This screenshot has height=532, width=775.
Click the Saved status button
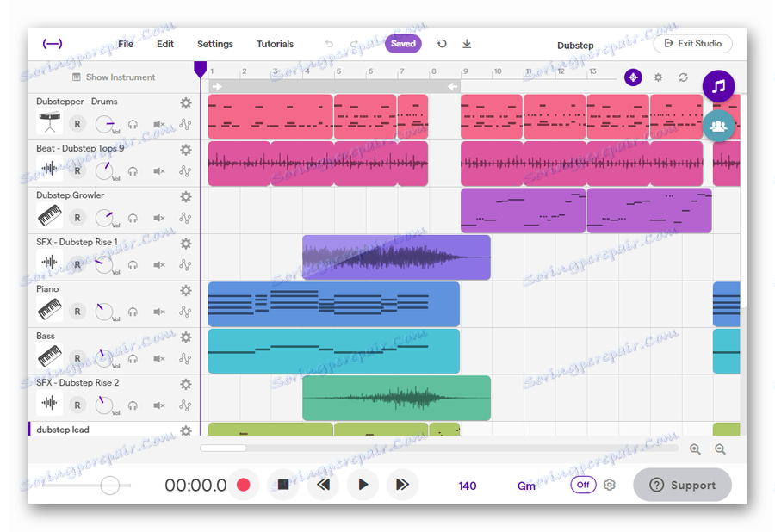click(403, 43)
